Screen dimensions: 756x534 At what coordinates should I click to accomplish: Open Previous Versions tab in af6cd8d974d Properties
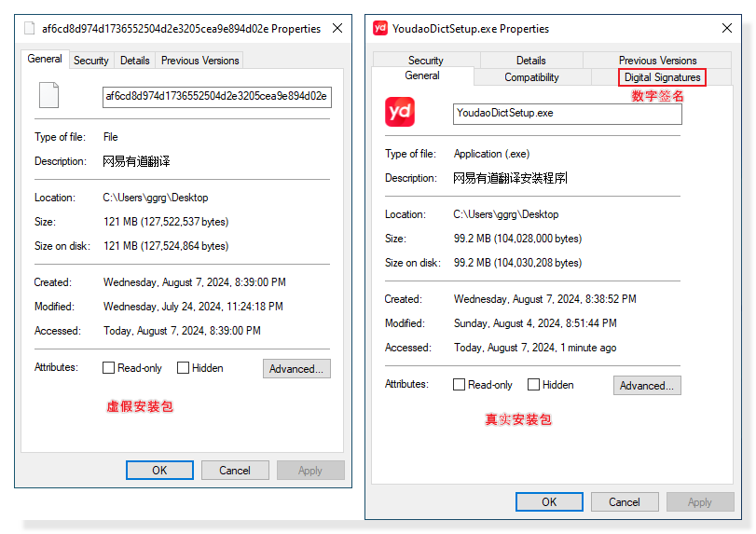click(x=199, y=61)
